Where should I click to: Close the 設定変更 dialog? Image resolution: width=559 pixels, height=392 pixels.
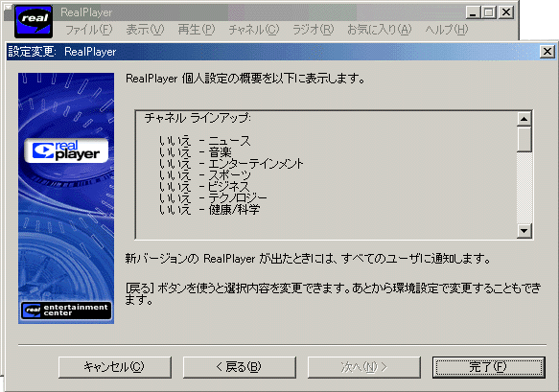(547, 52)
